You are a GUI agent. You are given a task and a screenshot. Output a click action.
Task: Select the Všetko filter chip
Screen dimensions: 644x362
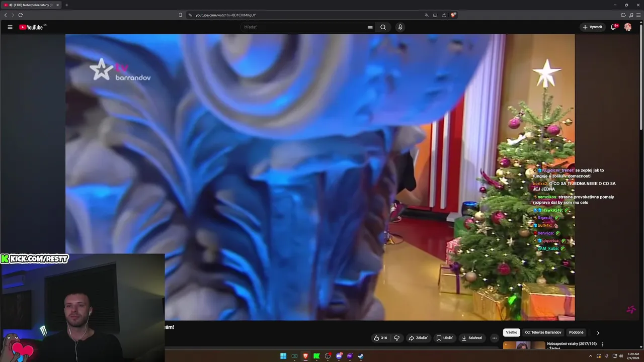[512, 332]
